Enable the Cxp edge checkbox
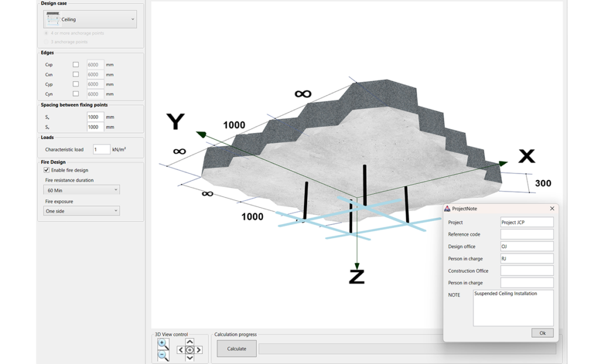Image resolution: width=601 pixels, height=364 pixels. tap(76, 64)
